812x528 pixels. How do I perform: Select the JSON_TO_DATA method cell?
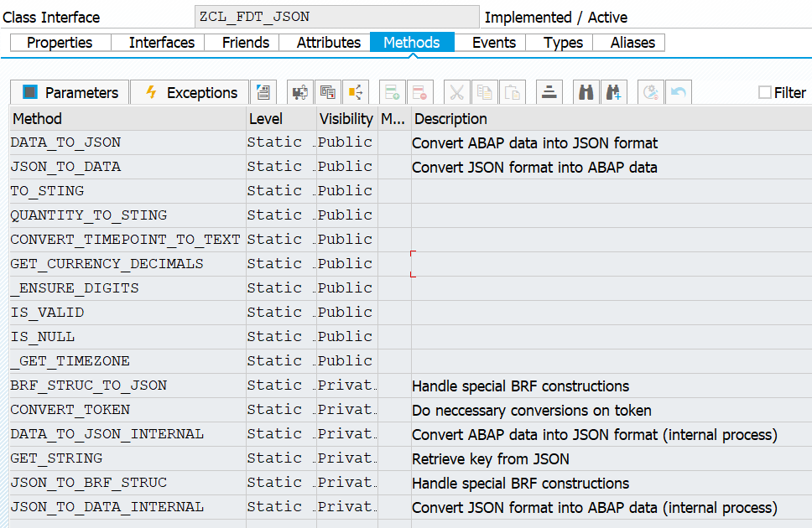point(128,167)
